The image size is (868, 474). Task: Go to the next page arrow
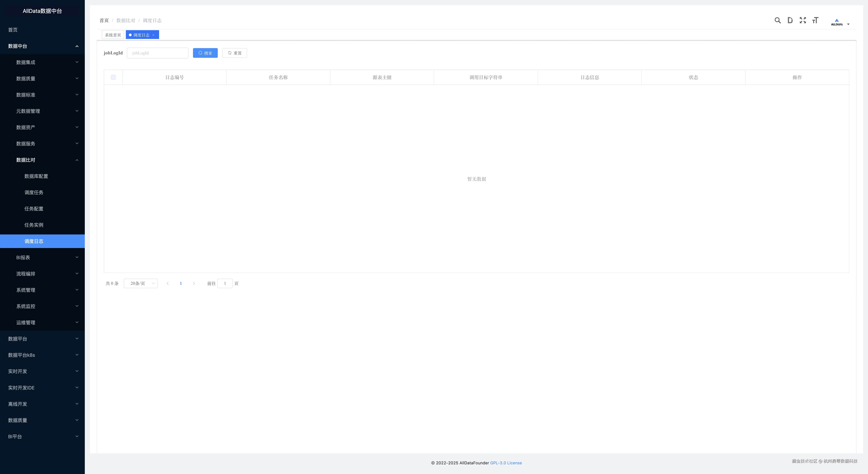click(x=194, y=283)
